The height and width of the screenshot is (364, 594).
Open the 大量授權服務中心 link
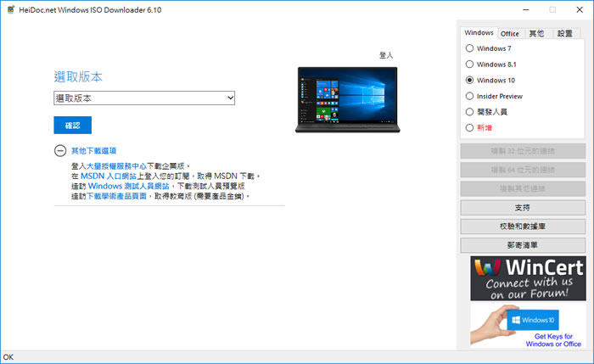pos(116,166)
